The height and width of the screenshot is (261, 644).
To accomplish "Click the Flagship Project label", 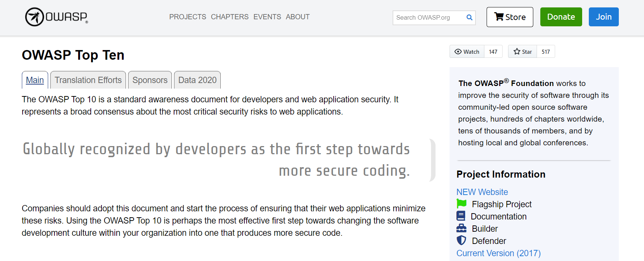I will click(x=502, y=204).
